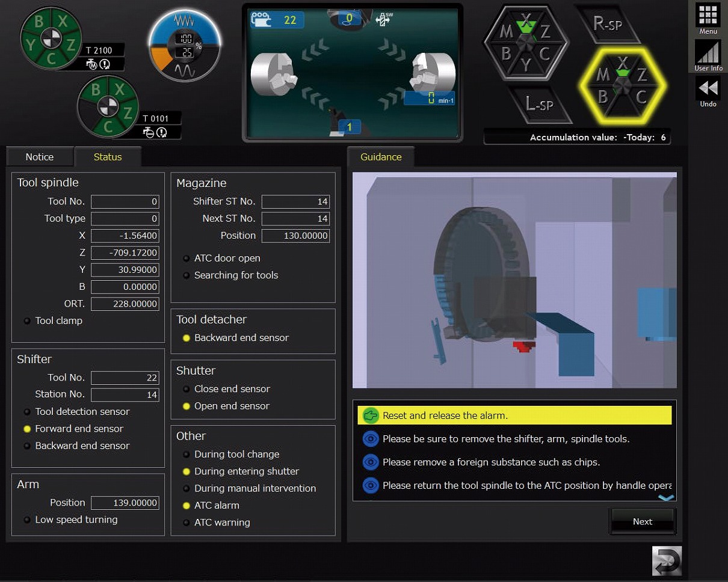Viewport: 728px width, 582px height.
Task: Click the Magazine Position value field
Action: pos(295,236)
